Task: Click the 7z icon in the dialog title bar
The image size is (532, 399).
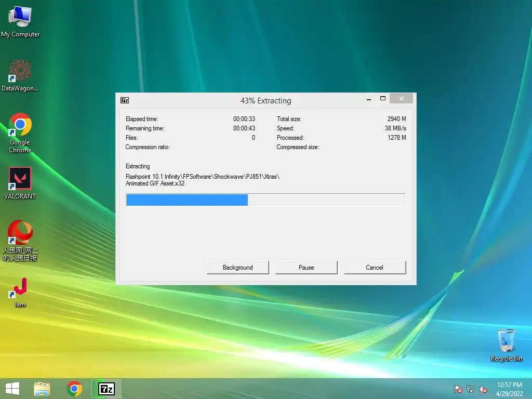Action: (125, 100)
